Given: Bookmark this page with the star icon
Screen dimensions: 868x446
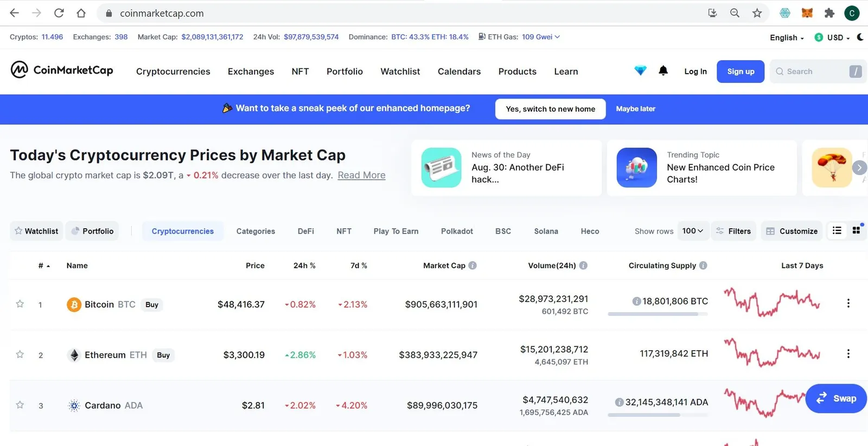Looking at the screenshot, I should tap(757, 13).
